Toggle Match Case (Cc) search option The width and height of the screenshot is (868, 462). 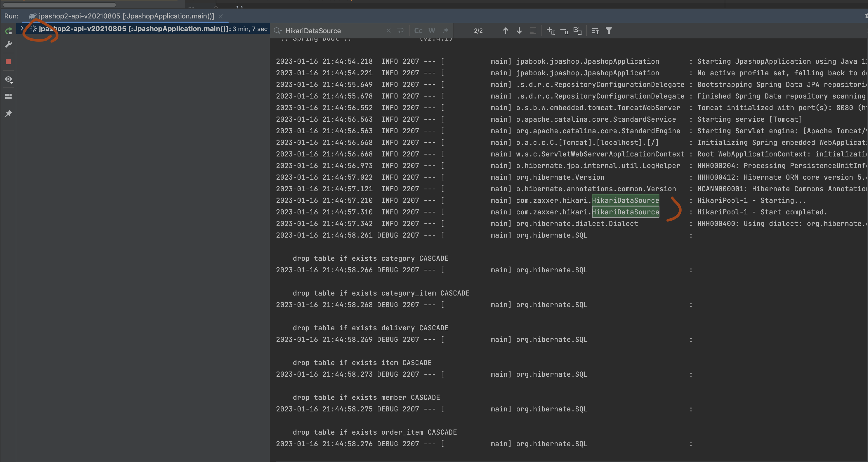tap(418, 31)
